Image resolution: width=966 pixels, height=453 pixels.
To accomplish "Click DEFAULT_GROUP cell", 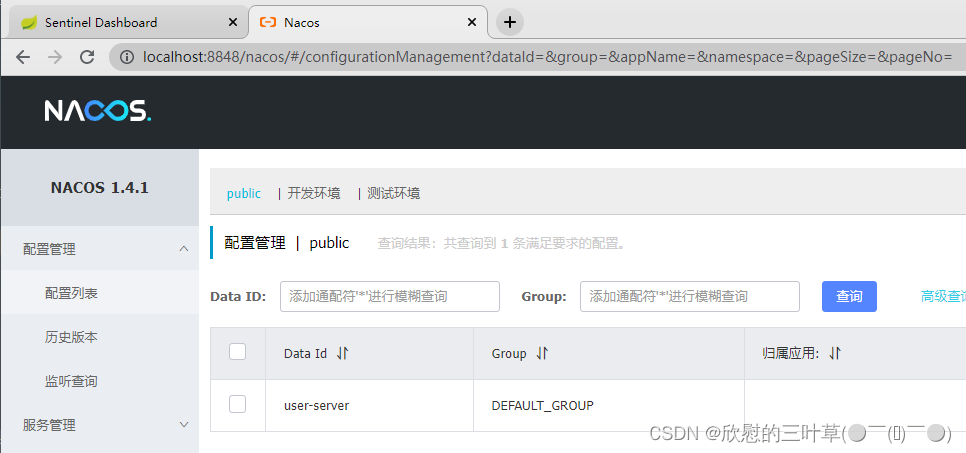I will click(x=543, y=406).
